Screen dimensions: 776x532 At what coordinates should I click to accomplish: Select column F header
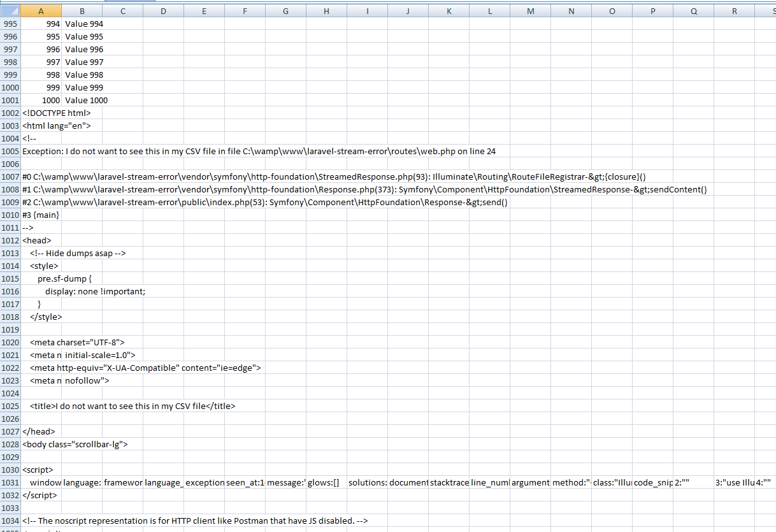click(x=245, y=11)
